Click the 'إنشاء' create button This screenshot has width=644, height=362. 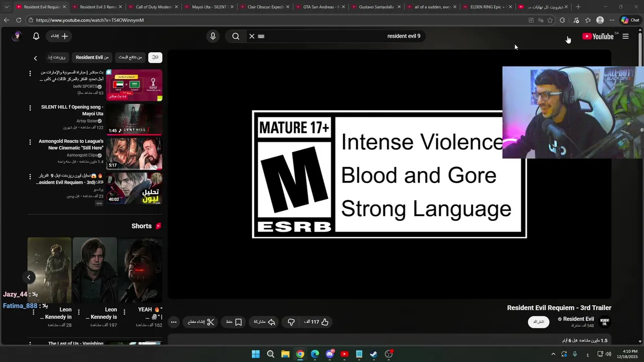(x=59, y=36)
